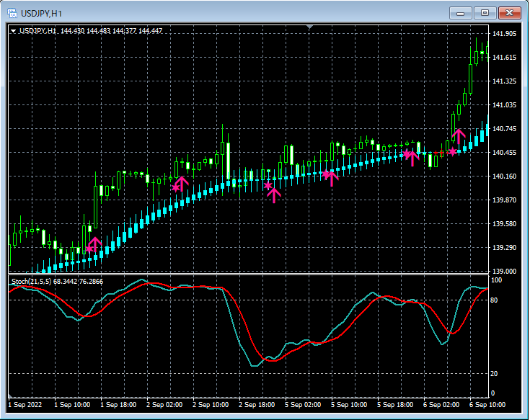530x420 pixels.
Task: Click the USDJPY,H1 price info text
Action: pyautogui.click(x=90, y=31)
